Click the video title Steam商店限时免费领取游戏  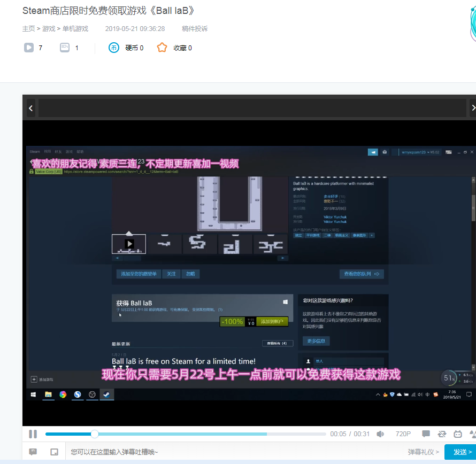(x=108, y=11)
